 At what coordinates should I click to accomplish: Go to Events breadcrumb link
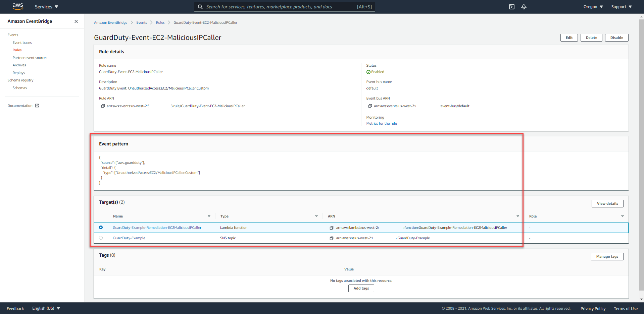[142, 22]
